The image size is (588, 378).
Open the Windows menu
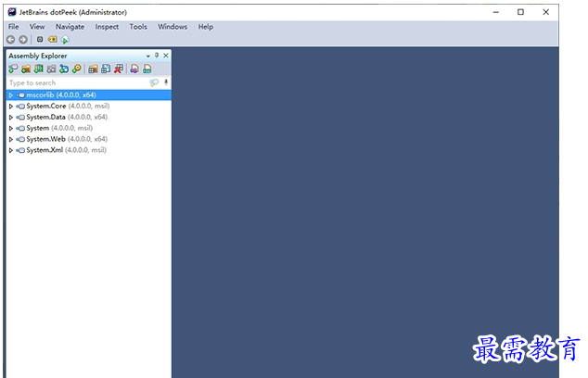click(173, 27)
